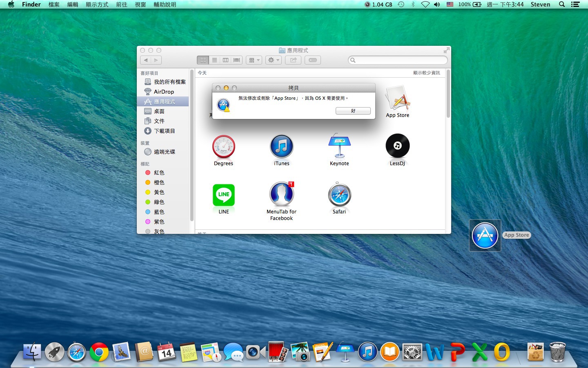Select 應用程式 in sidebar
The width and height of the screenshot is (588, 368).
point(163,101)
